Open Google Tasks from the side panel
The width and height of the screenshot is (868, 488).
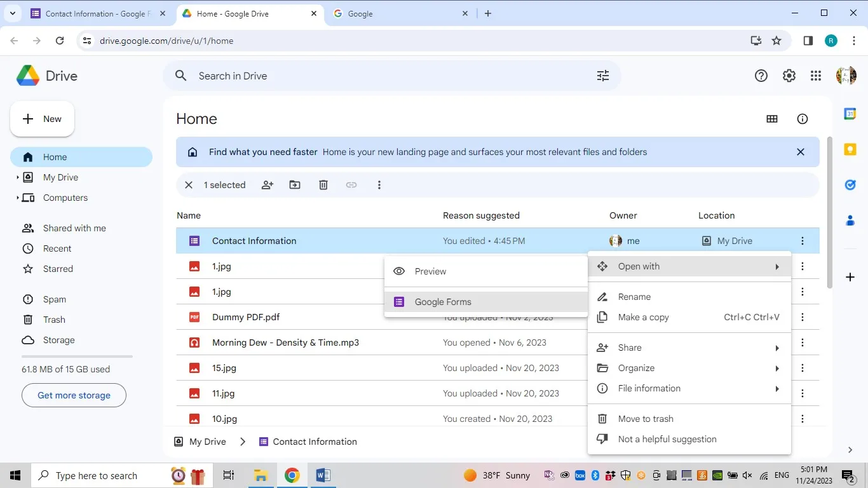(850, 184)
